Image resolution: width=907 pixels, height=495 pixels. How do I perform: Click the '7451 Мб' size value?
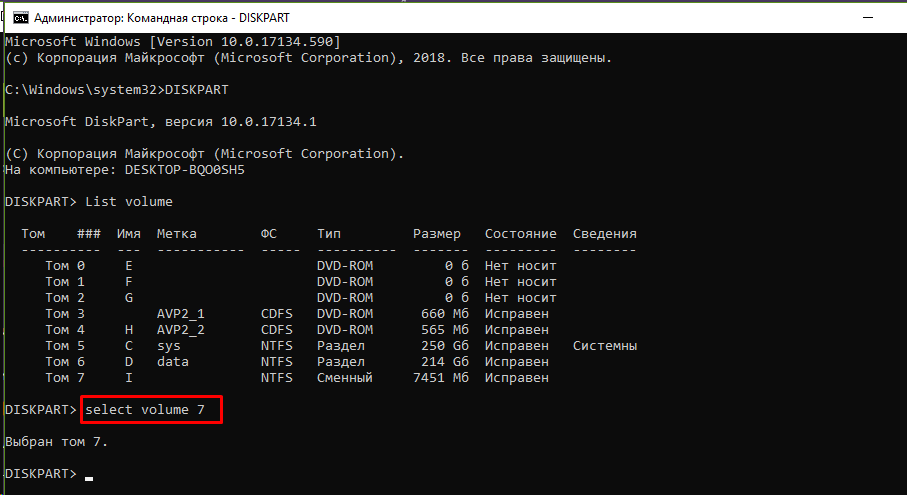coord(441,378)
